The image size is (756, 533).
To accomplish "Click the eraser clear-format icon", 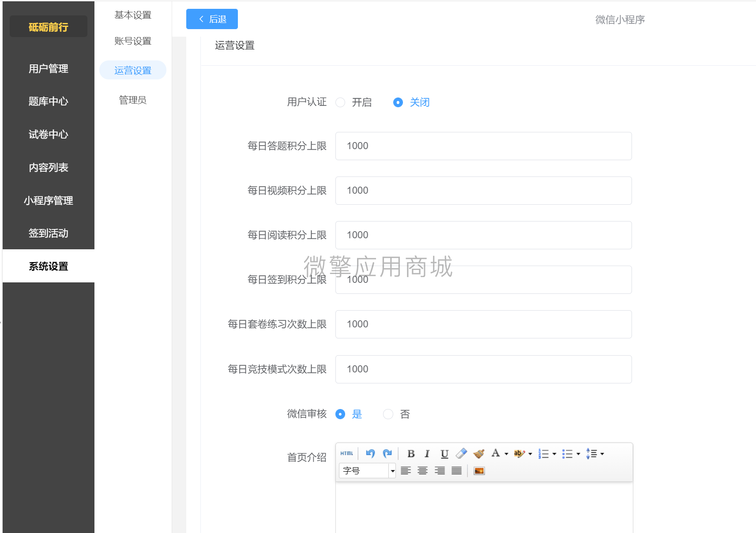I will click(x=461, y=454).
